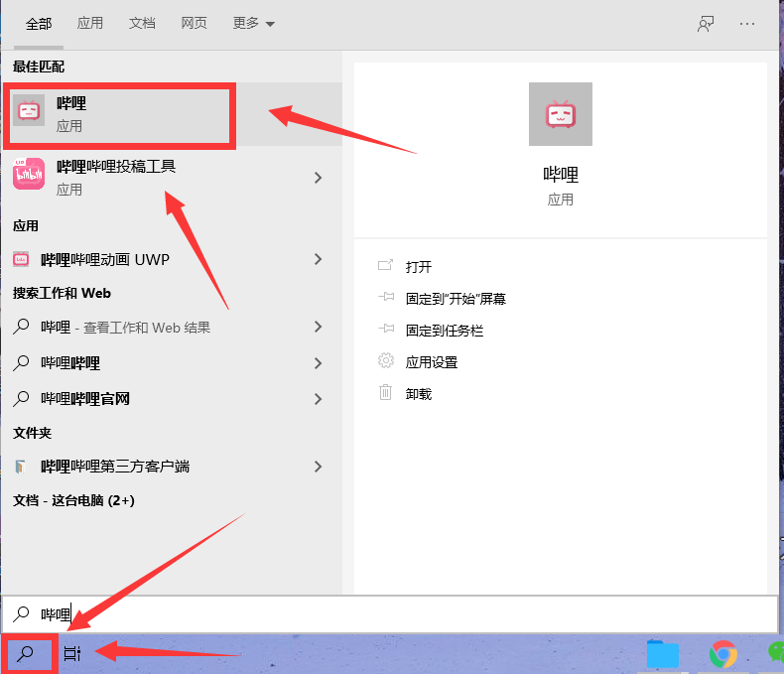The width and height of the screenshot is (784, 674).
Task: Open the 哔哩 best match app result
Action: [172, 114]
